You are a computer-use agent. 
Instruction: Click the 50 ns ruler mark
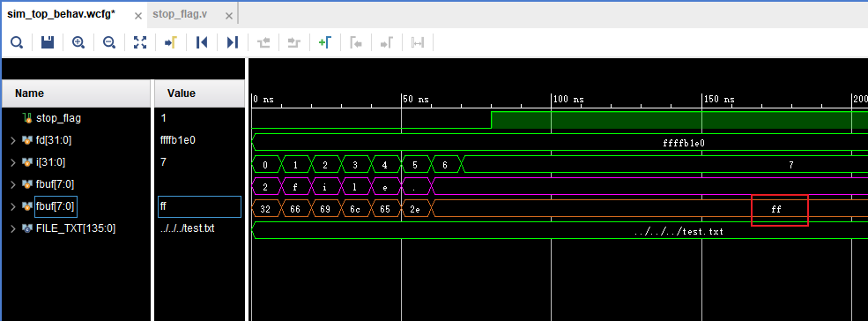tap(416, 100)
